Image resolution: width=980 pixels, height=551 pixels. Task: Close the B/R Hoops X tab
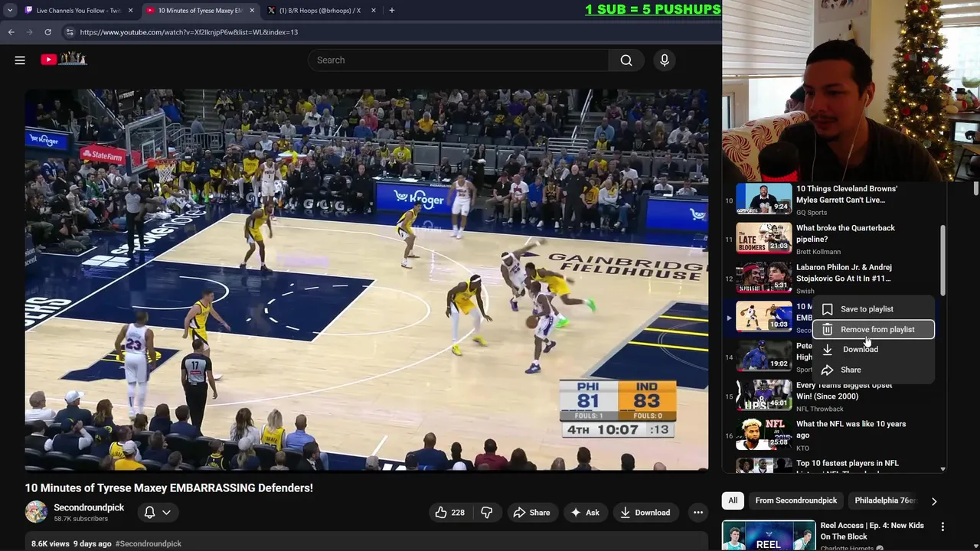[374, 11]
